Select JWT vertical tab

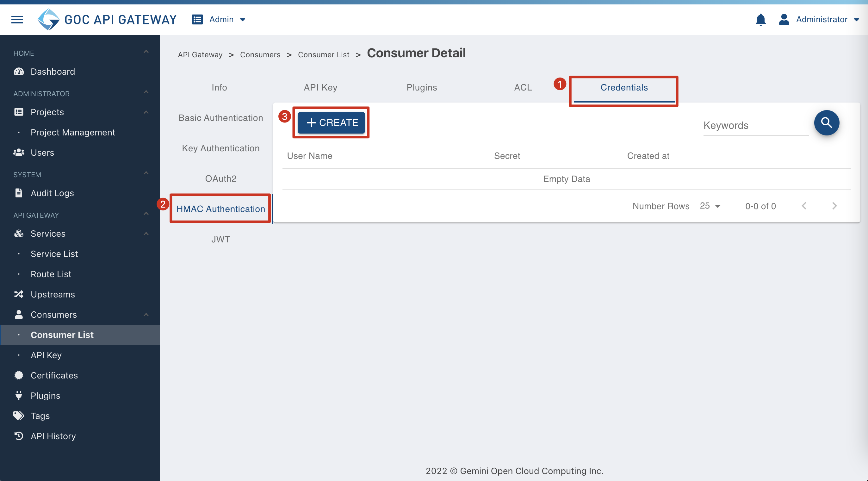[x=221, y=239]
